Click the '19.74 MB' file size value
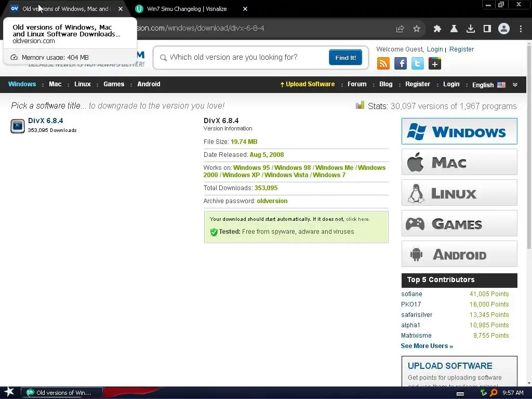This screenshot has height=399, width=532. click(244, 142)
